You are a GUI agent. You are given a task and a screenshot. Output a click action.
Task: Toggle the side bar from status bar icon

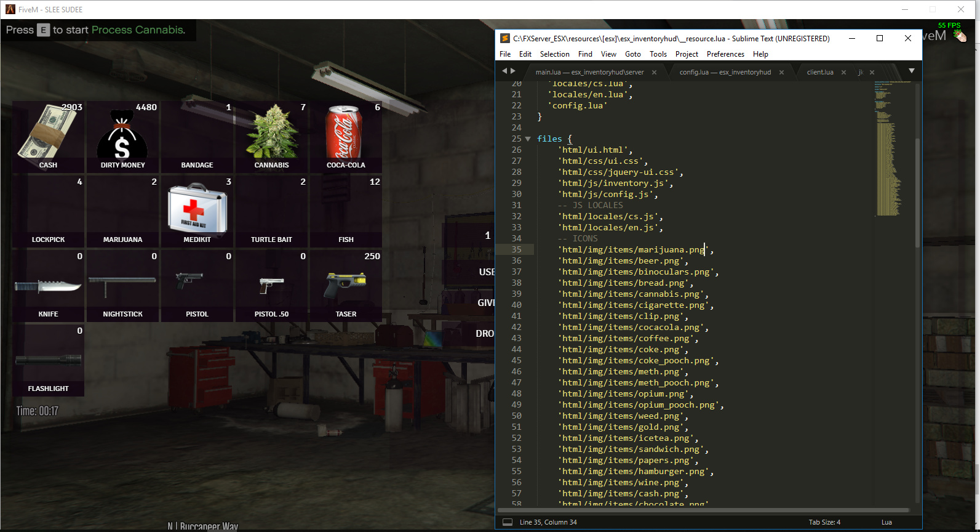pyautogui.click(x=508, y=522)
